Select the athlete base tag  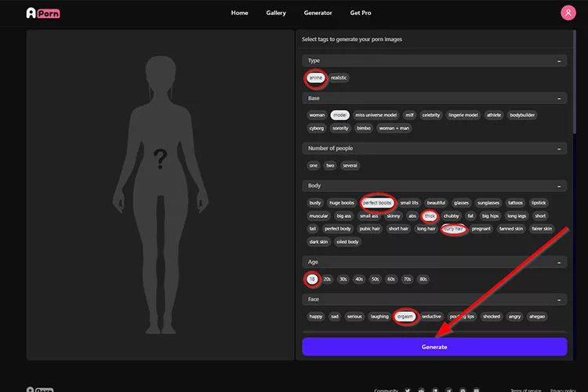point(494,115)
